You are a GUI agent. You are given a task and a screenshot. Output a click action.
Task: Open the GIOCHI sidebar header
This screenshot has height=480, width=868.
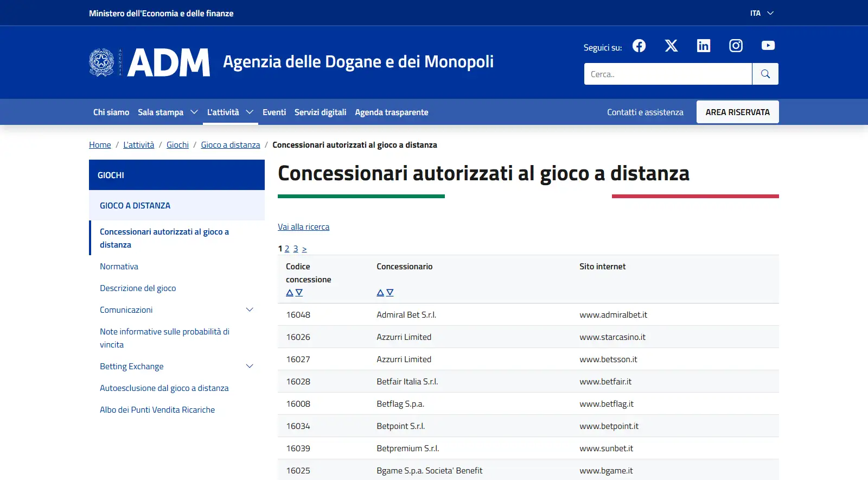click(177, 175)
